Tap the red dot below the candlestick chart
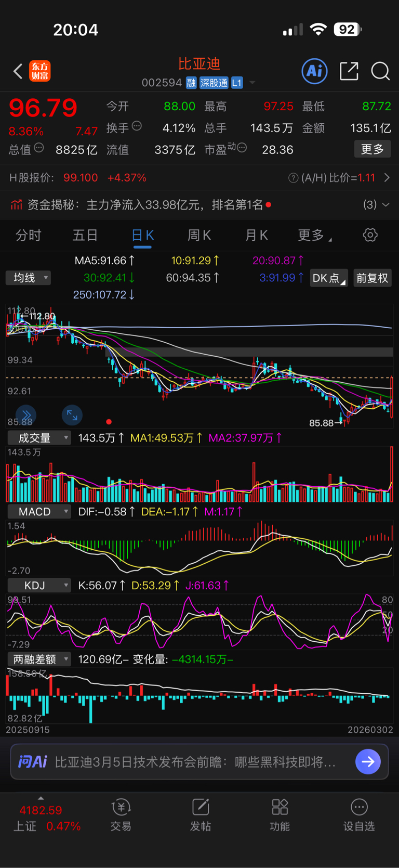Viewport: 399px width, 868px height. click(109, 422)
